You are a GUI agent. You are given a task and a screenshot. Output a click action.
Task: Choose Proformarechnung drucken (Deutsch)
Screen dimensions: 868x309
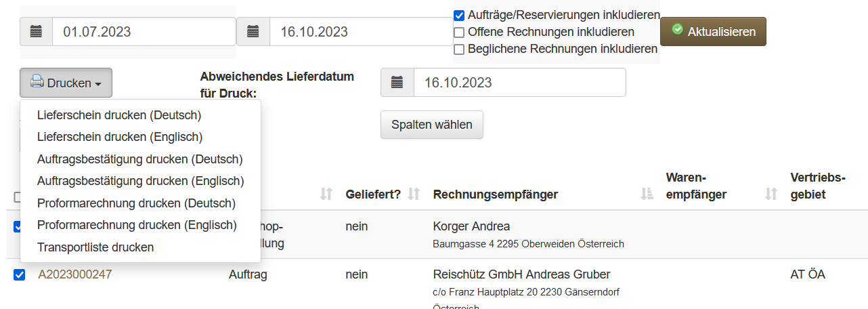136,203
